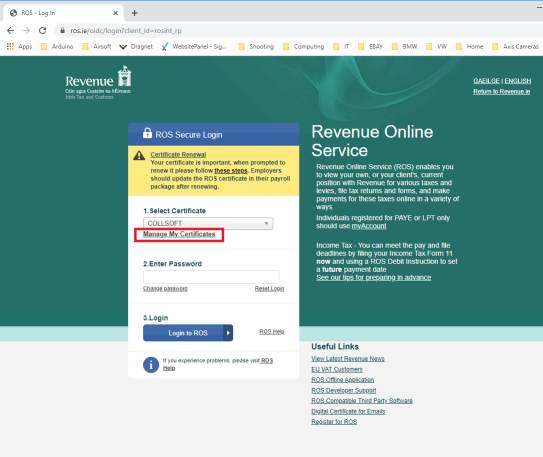Click the Revenue logo
The image size is (543, 457).
pyautogui.click(x=98, y=82)
